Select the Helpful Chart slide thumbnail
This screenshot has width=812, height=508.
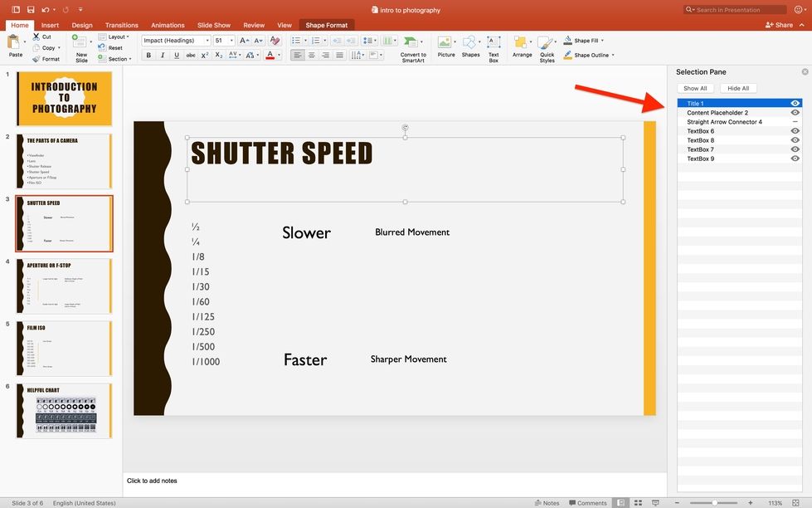[x=65, y=412]
